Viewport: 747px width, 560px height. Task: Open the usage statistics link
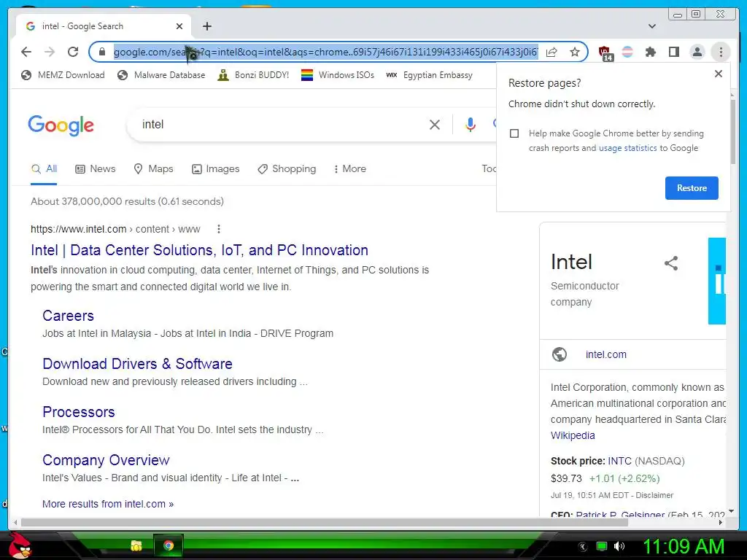click(627, 148)
